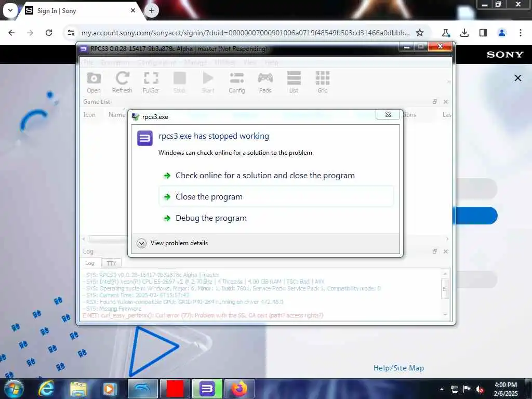Click the muted volume tray icon

[480, 390]
